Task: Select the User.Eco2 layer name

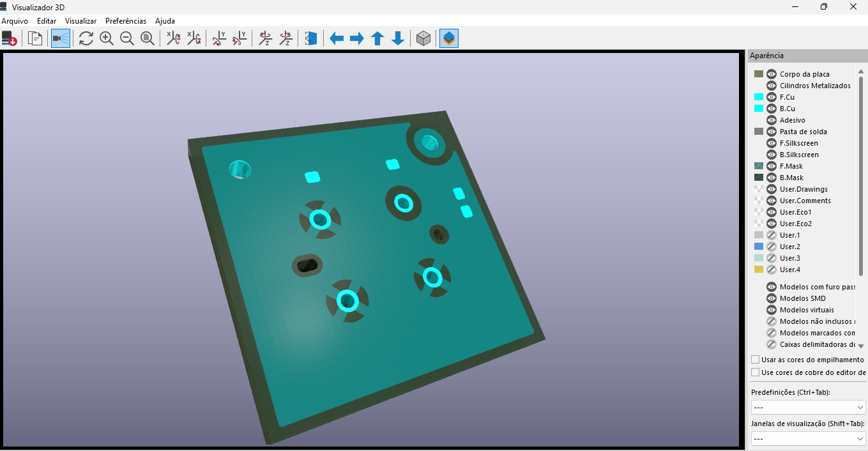Action: pyautogui.click(x=797, y=224)
